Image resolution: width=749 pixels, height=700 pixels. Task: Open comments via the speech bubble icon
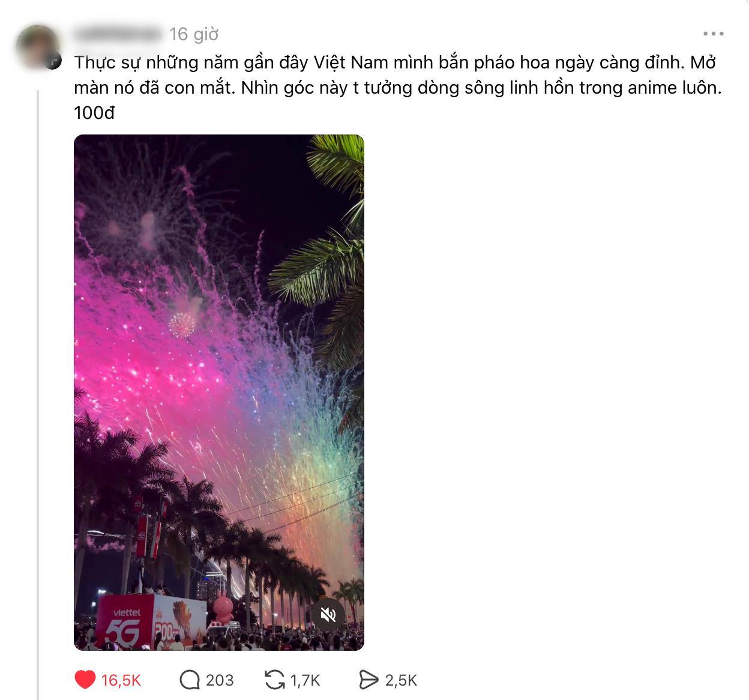[x=190, y=680]
